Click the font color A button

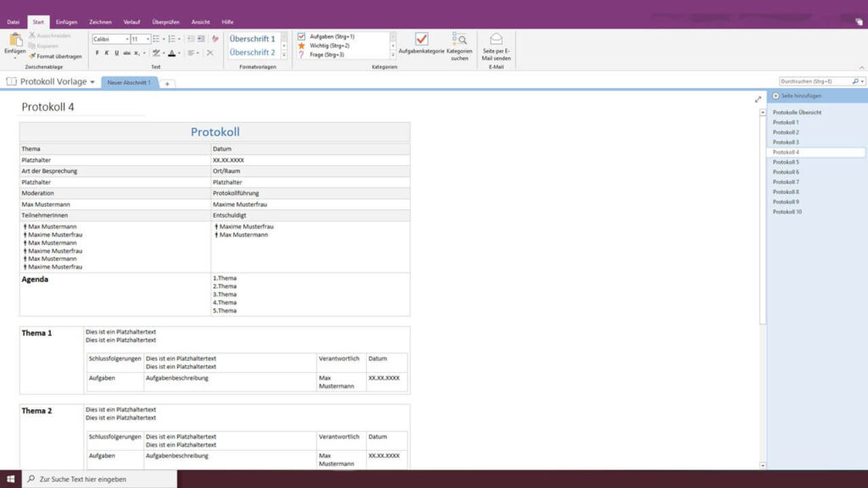[x=171, y=53]
